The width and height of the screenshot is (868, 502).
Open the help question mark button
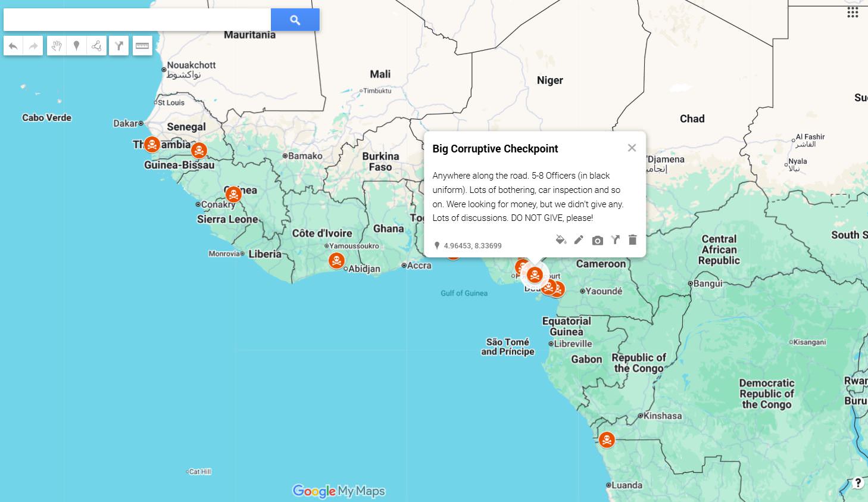point(857,483)
